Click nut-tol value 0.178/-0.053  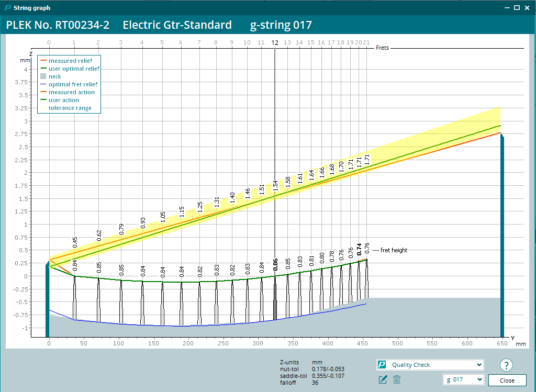(x=328, y=369)
